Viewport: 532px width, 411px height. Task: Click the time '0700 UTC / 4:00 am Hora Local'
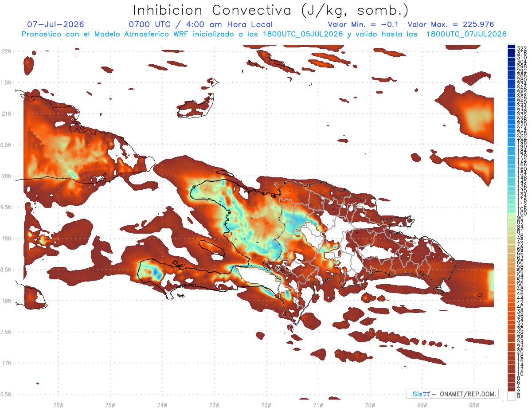[x=201, y=24]
